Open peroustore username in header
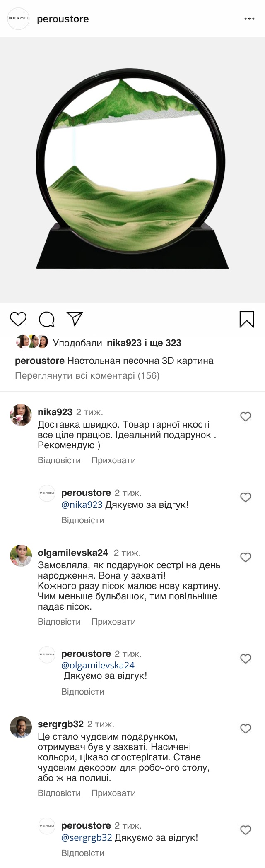 click(63, 19)
